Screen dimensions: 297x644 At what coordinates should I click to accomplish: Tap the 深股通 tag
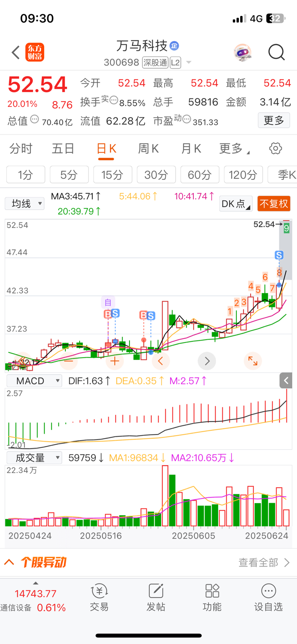155,62
